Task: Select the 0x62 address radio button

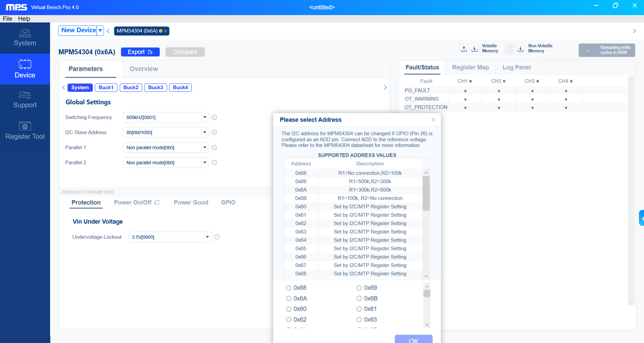Action: click(x=288, y=320)
